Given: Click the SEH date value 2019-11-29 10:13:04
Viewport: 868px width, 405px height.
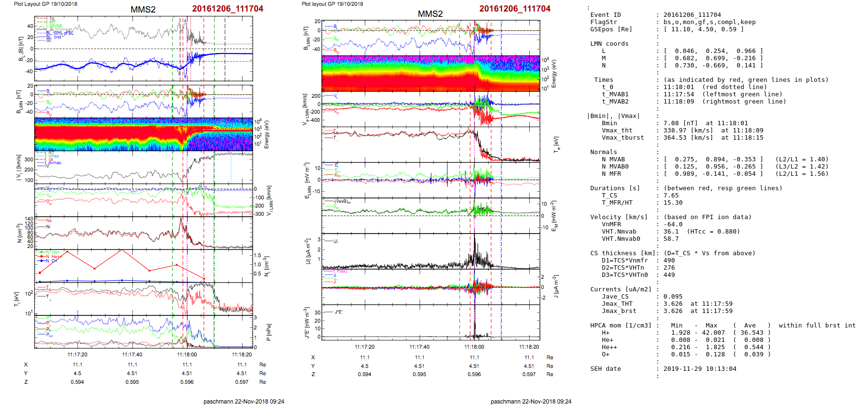Looking at the screenshot, I should (x=700, y=369).
